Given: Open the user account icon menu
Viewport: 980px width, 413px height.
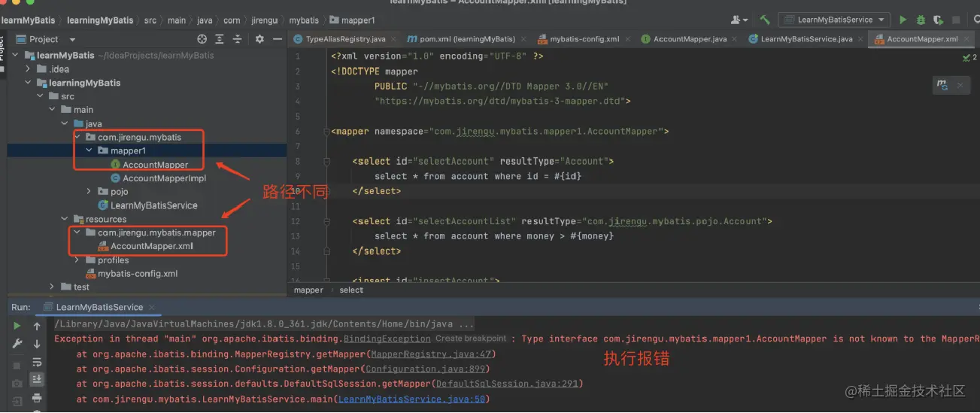Looking at the screenshot, I should click(x=740, y=20).
